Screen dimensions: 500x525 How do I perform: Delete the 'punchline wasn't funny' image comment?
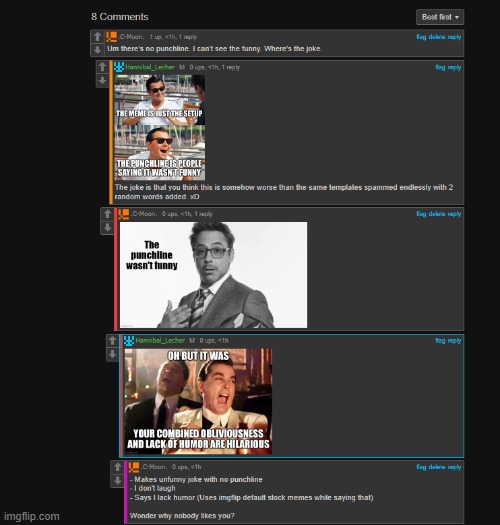[437, 214]
